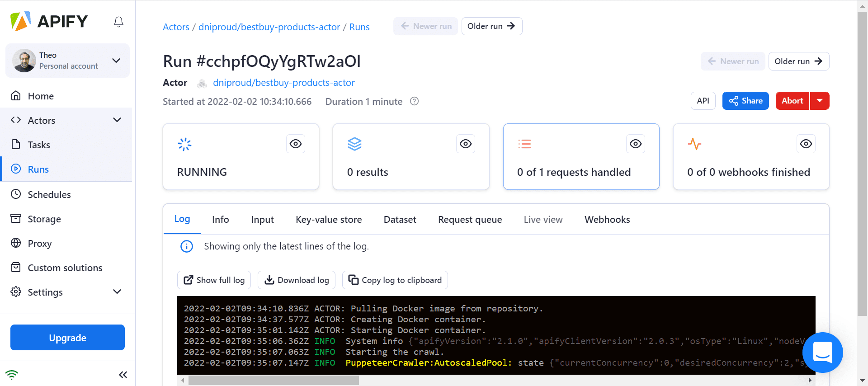Collapse the sidebar with double chevron
Viewport: 868px width, 386px height.
[x=123, y=374]
